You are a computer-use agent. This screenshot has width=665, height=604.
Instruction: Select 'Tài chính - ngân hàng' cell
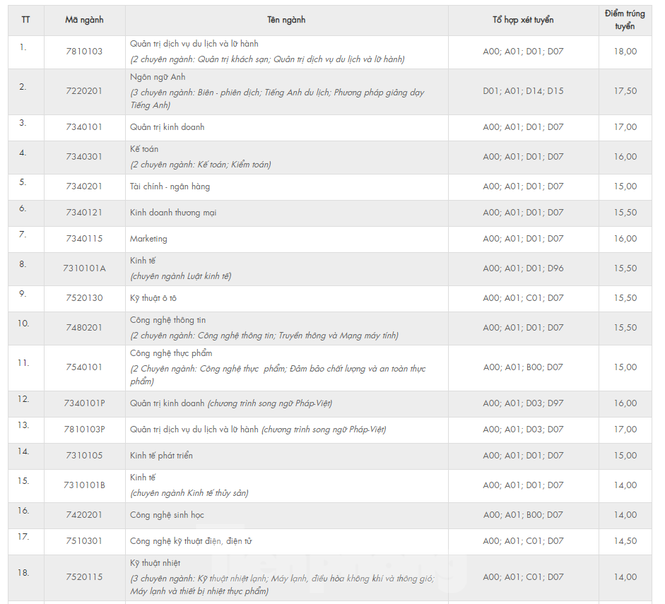click(x=170, y=187)
